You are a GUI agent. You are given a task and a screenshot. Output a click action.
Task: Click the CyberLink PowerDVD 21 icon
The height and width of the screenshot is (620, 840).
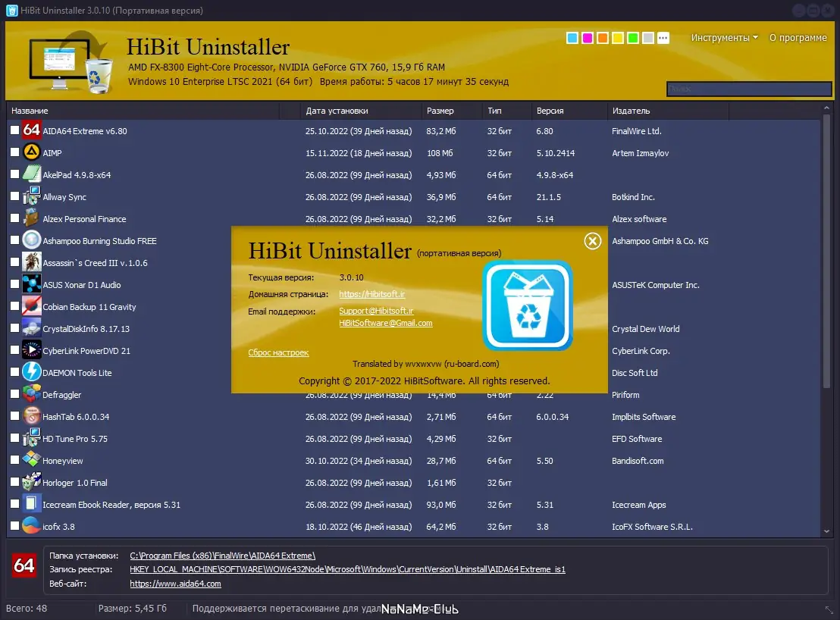pos(32,350)
